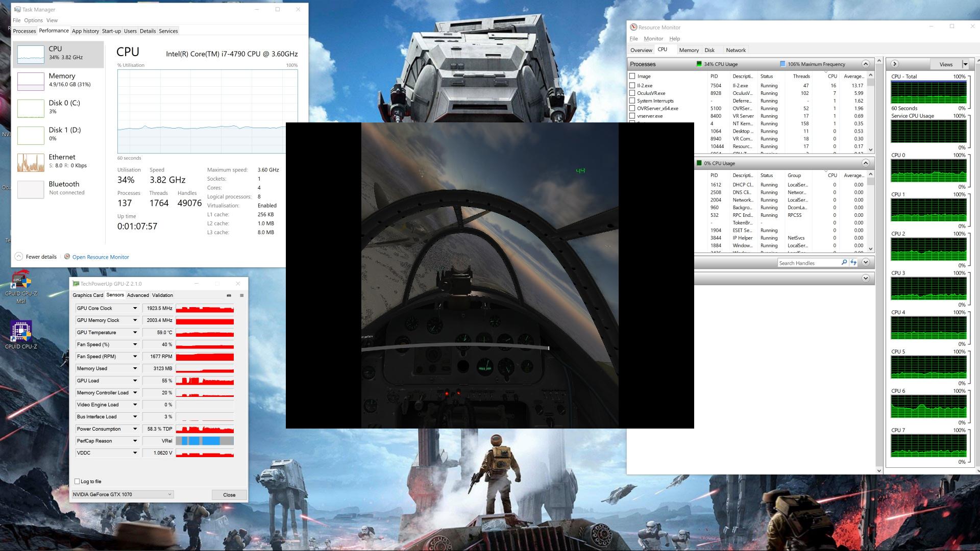Check the OculusVR.exe process checkbox
This screenshot has height=551, width=980.
[x=632, y=93]
